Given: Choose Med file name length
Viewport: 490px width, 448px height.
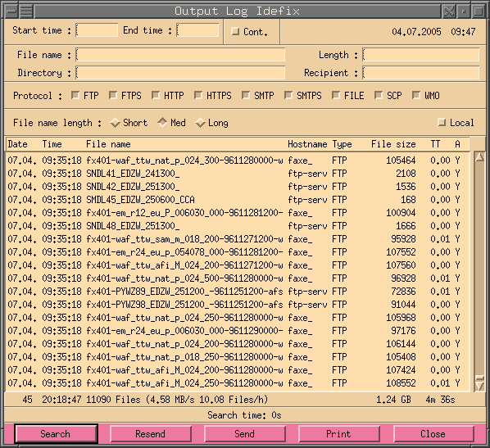Looking at the screenshot, I should (x=162, y=122).
